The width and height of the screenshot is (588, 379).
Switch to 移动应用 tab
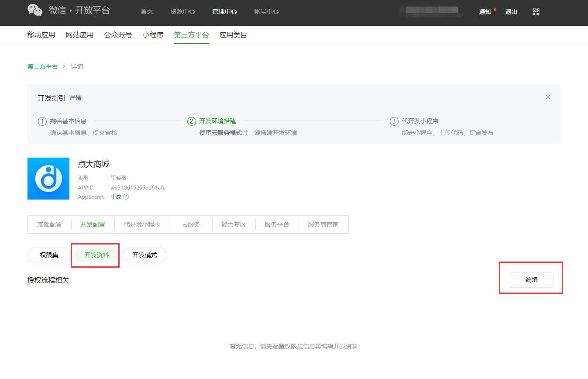tap(41, 35)
